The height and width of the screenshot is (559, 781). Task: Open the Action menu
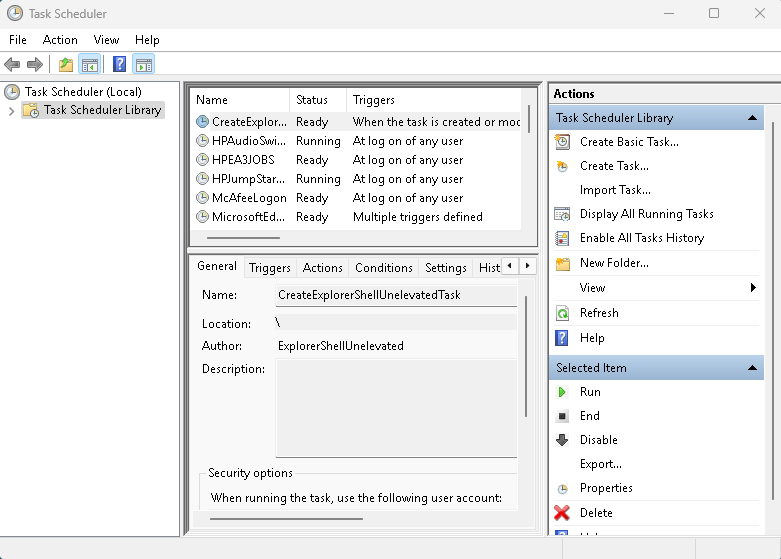(x=60, y=40)
